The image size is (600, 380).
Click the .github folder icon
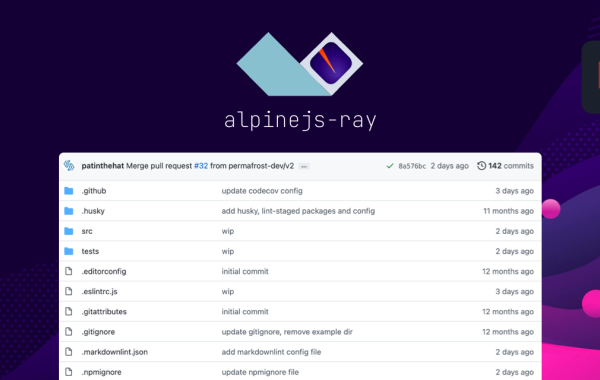pos(69,191)
